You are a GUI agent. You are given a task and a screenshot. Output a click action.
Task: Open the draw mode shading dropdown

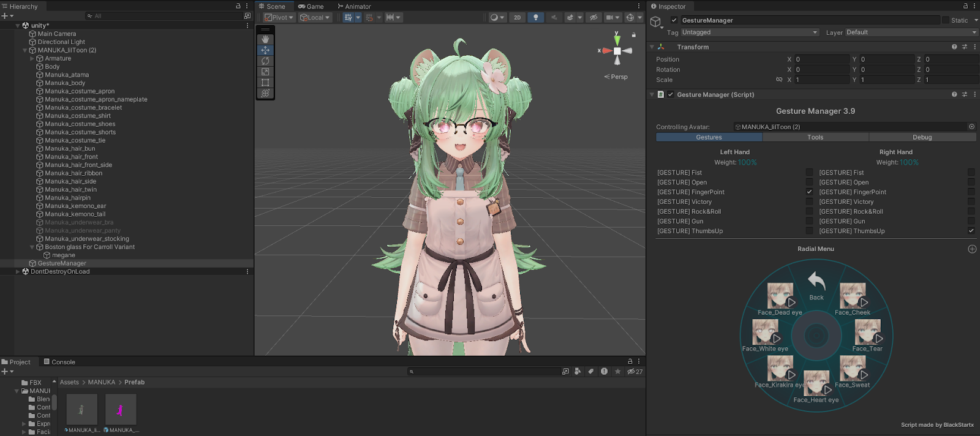coord(497,18)
